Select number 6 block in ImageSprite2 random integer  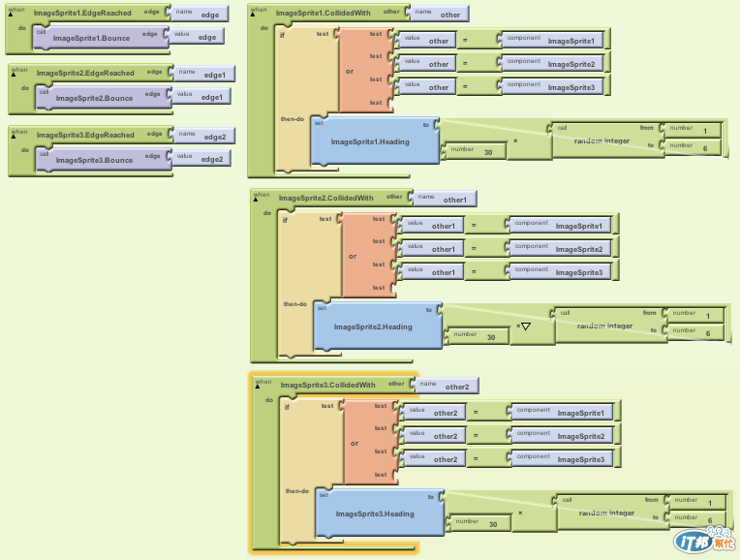(x=695, y=332)
